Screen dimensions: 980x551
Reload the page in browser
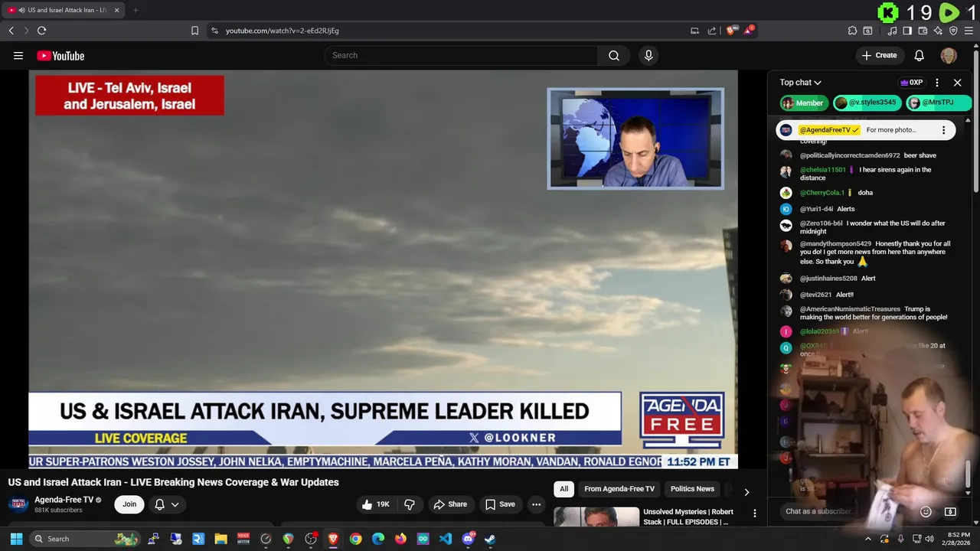pos(41,31)
